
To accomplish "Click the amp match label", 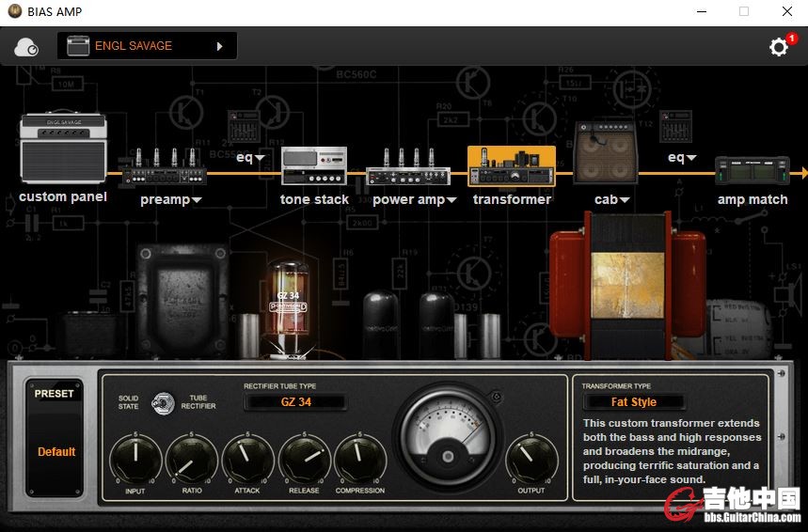I will (x=753, y=199).
